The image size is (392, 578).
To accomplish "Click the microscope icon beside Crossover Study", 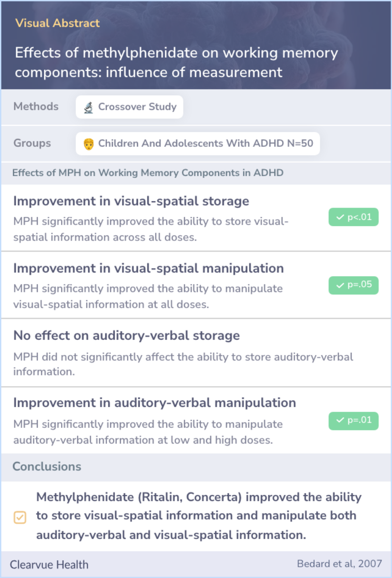I will (x=88, y=107).
